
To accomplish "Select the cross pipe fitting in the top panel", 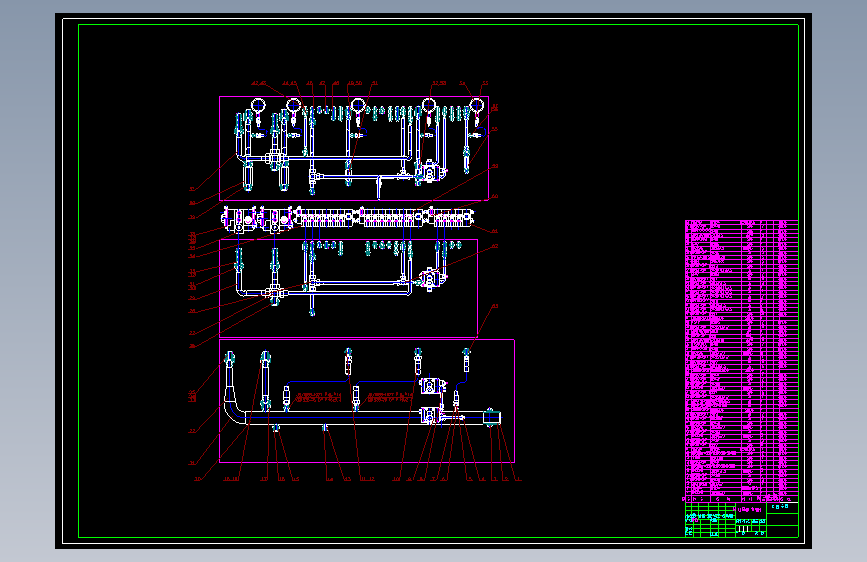I will (275, 160).
